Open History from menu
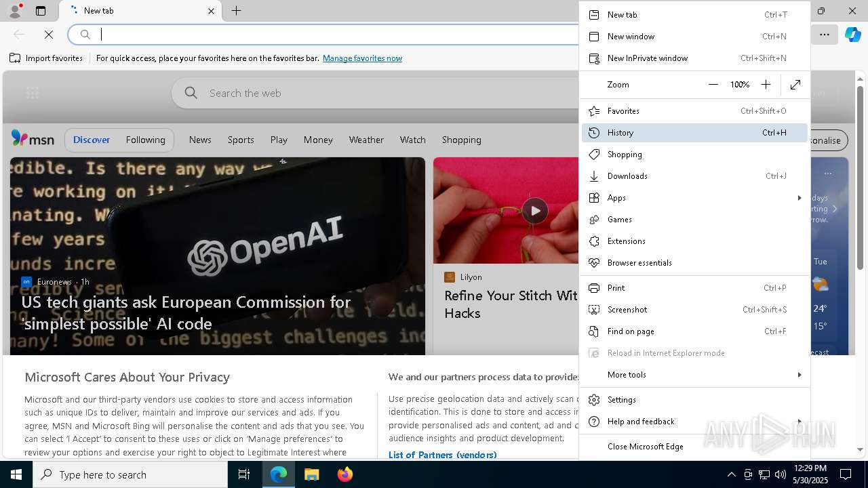Image resolution: width=868 pixels, height=488 pixels. (694, 133)
